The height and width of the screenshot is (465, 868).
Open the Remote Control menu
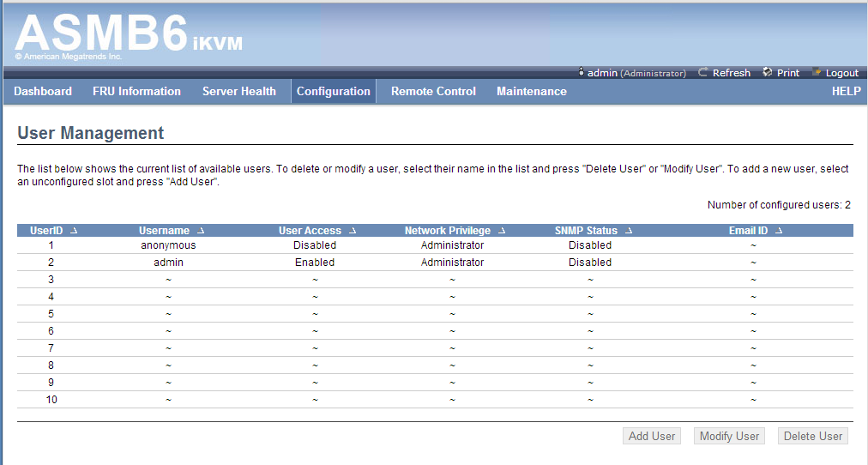(x=433, y=91)
